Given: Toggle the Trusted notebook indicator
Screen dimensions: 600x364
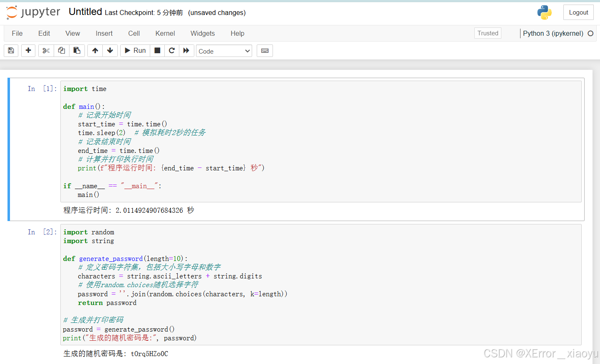Looking at the screenshot, I should [488, 33].
